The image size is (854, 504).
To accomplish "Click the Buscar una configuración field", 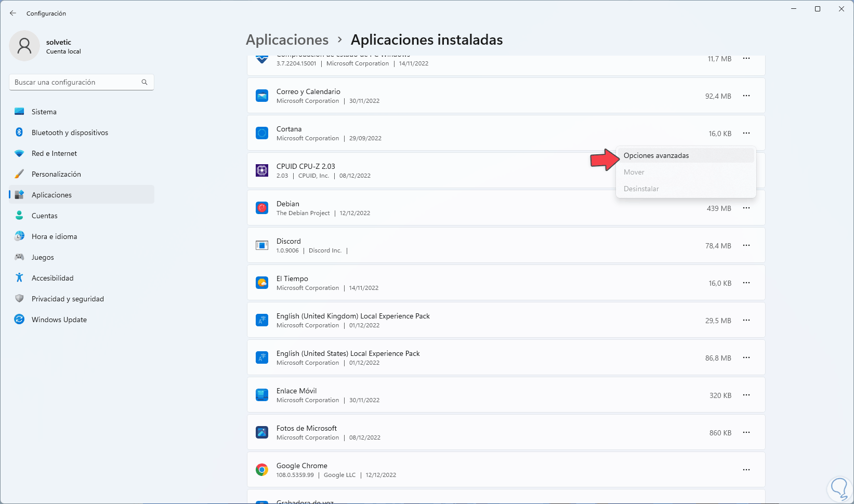I will click(x=75, y=82).
